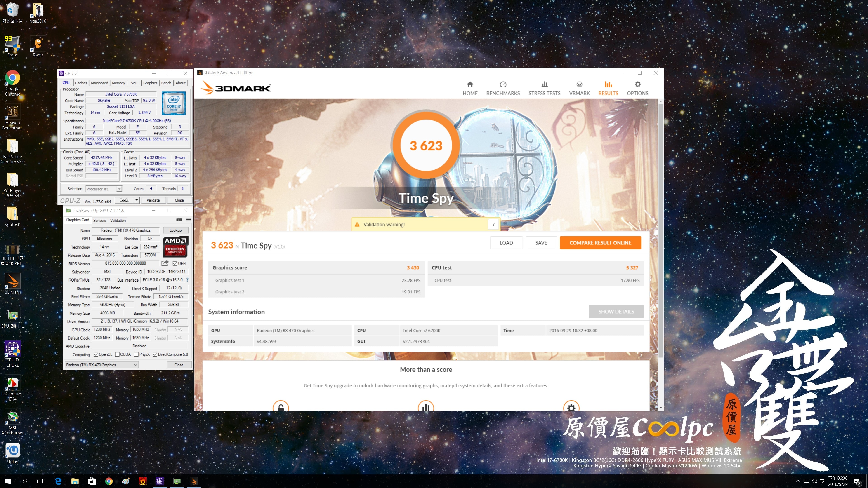
Task: Toggle PhysX checkbox in GPU-Z
Action: [x=136, y=354]
